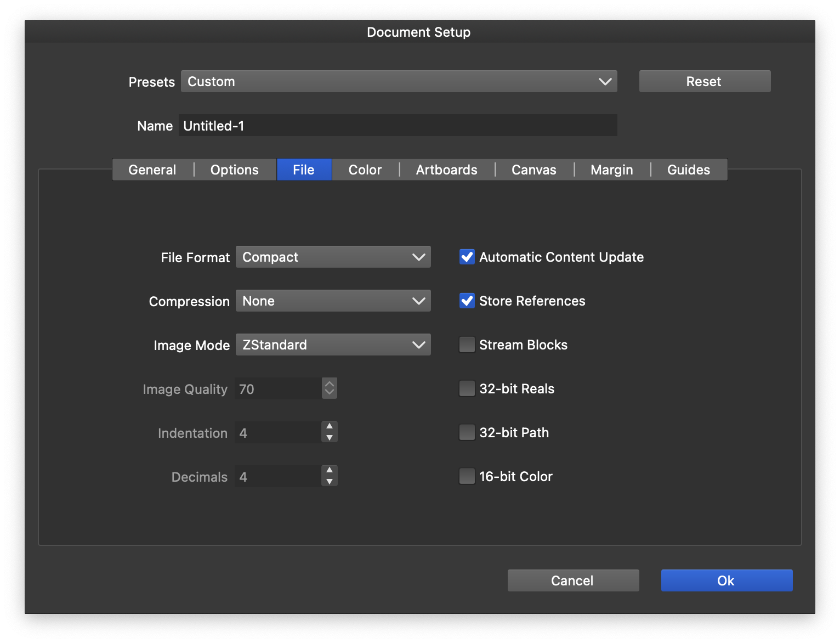
Task: Turn on 32-bit Reals option
Action: [467, 388]
